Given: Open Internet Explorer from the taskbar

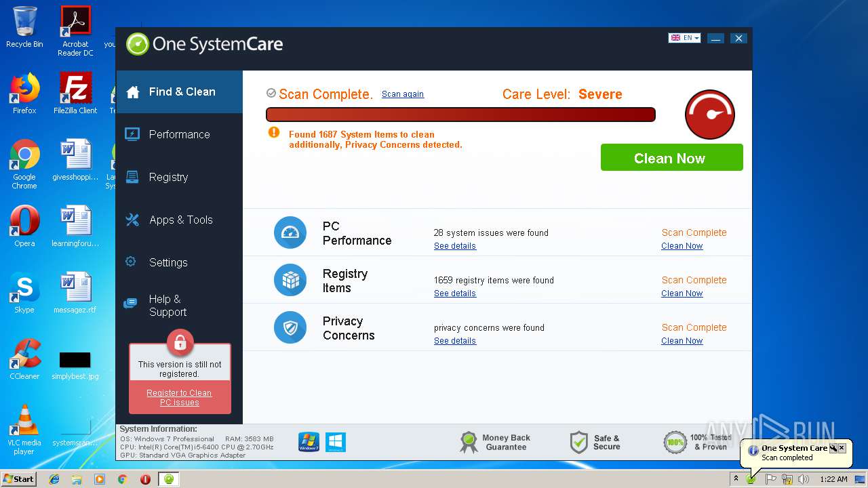Looking at the screenshot, I should [54, 479].
